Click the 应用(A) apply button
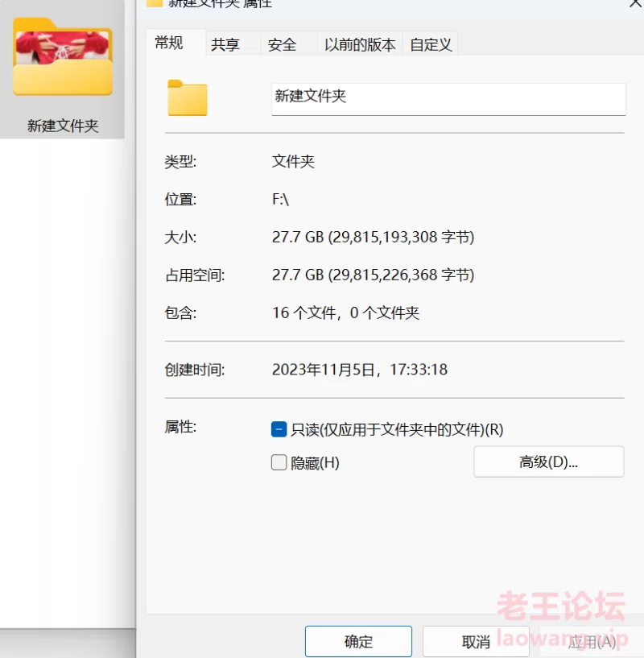The width and height of the screenshot is (644, 658). [x=592, y=641]
